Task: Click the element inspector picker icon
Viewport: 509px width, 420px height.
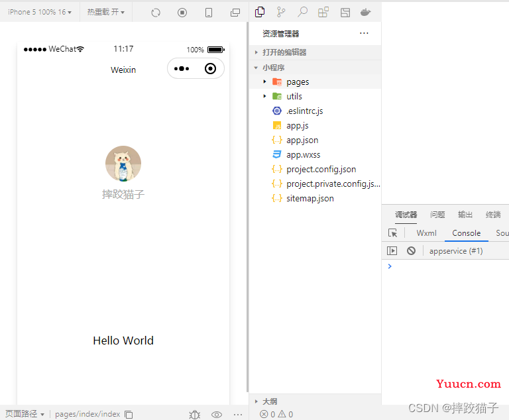Action: (x=392, y=233)
